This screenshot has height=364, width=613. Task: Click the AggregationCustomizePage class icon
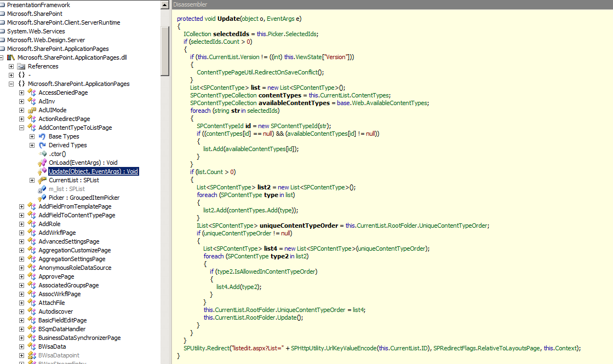[x=32, y=250]
